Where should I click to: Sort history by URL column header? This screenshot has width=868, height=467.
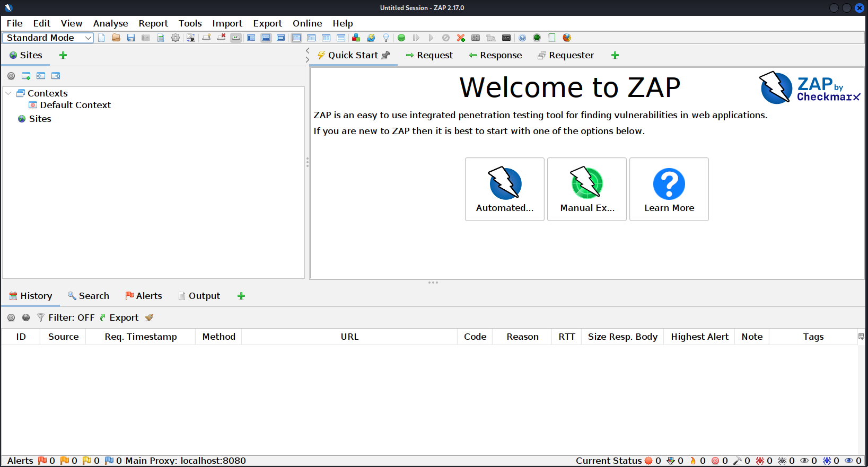(349, 337)
